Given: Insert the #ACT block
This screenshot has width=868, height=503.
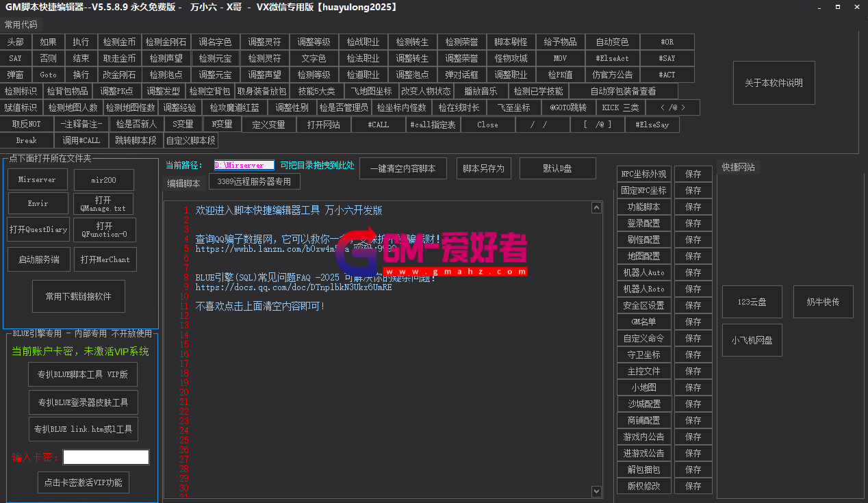Looking at the screenshot, I should click(x=667, y=75).
